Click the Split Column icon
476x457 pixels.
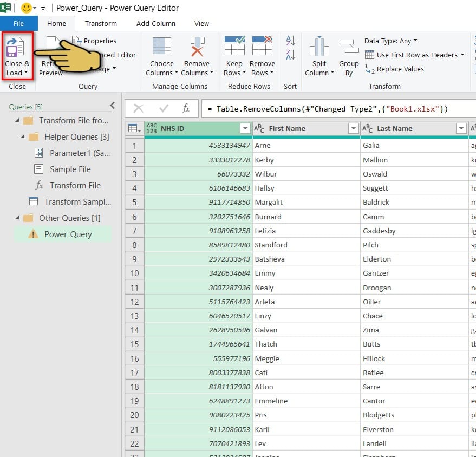(319, 46)
